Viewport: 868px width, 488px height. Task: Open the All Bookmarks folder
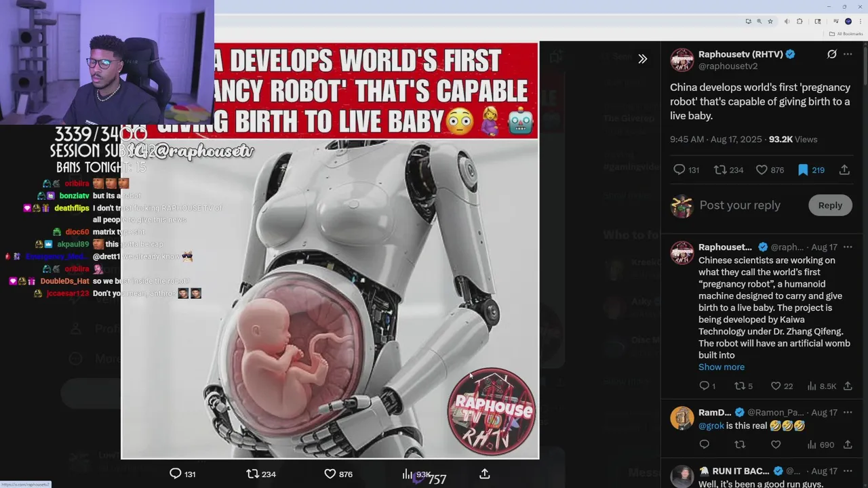(846, 34)
